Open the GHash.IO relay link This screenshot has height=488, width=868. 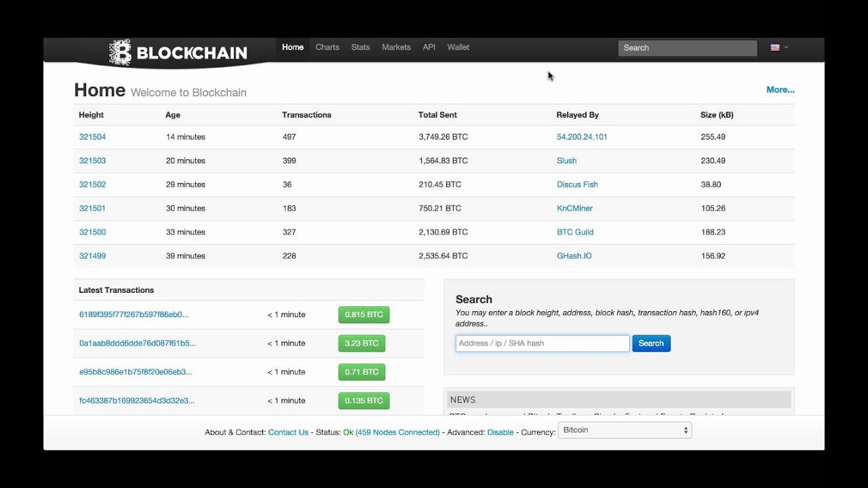pos(574,256)
